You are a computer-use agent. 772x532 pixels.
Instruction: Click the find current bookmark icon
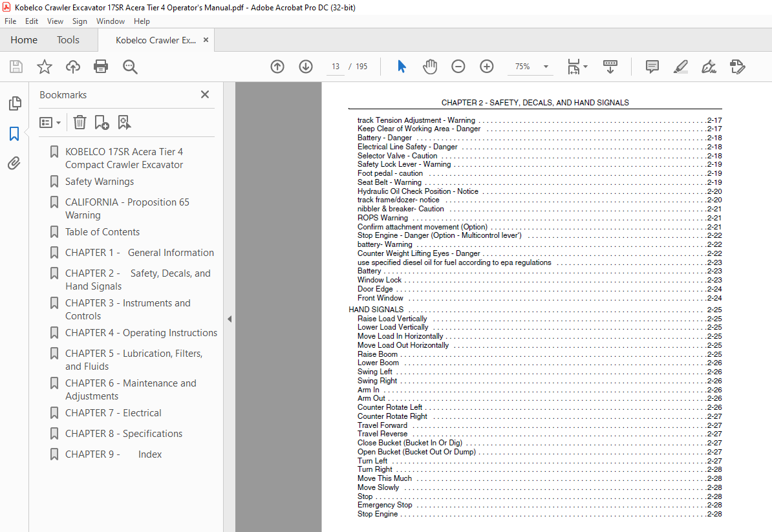click(124, 122)
